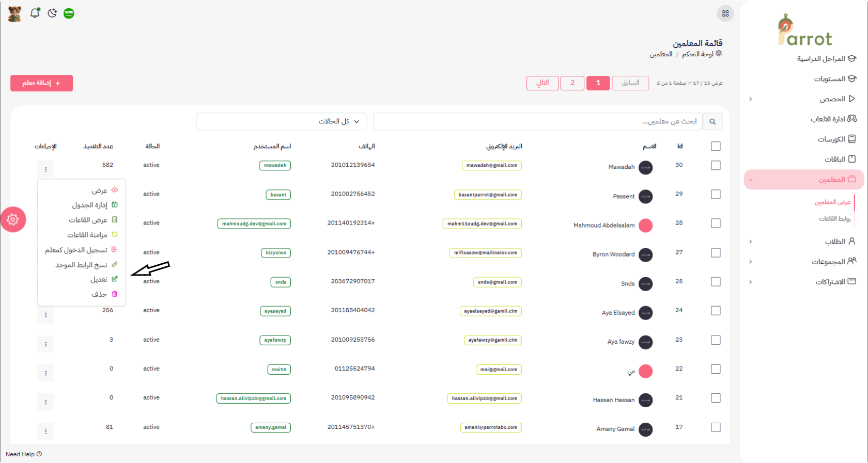Select the checkbox for Hassan Hassan row
868x463 pixels.
716,398
